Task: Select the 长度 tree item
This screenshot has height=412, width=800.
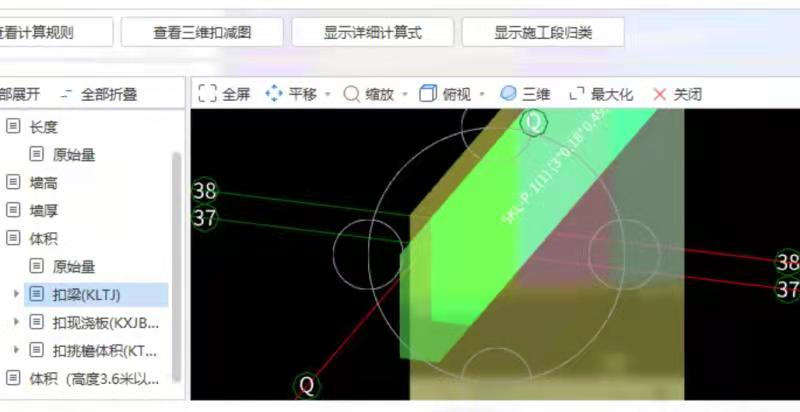Action: 43,126
